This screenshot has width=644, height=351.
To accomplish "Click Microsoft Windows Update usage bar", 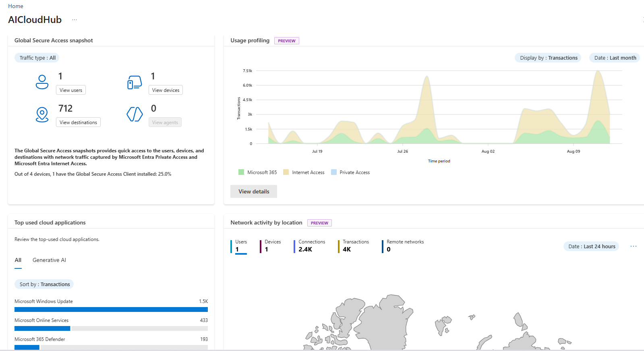I will (x=111, y=309).
